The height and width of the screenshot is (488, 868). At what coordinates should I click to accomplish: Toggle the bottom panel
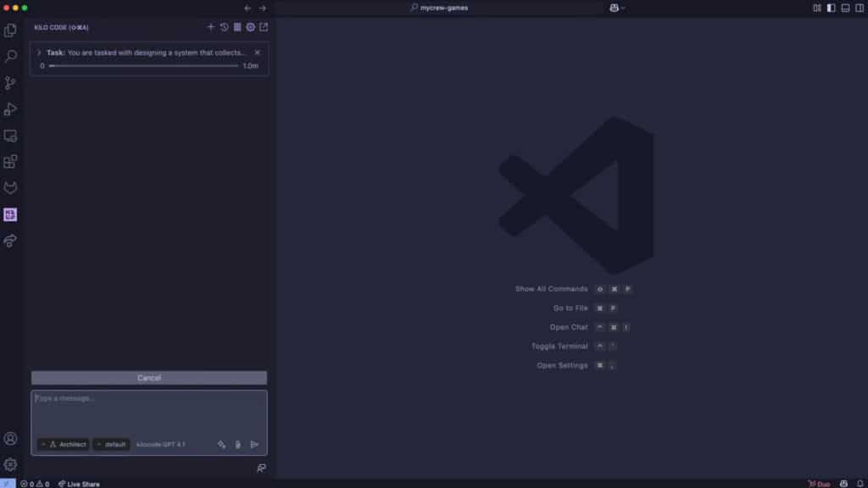[845, 8]
